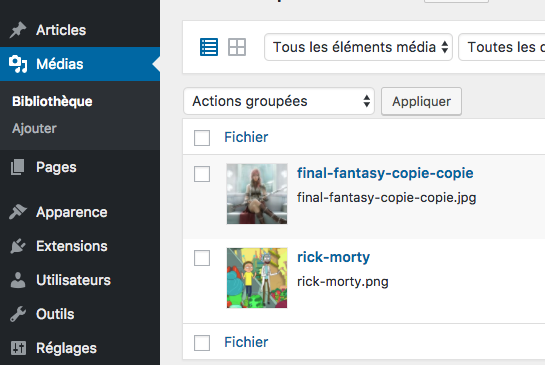Open the Tous les éléments média dropdown

tap(358, 47)
